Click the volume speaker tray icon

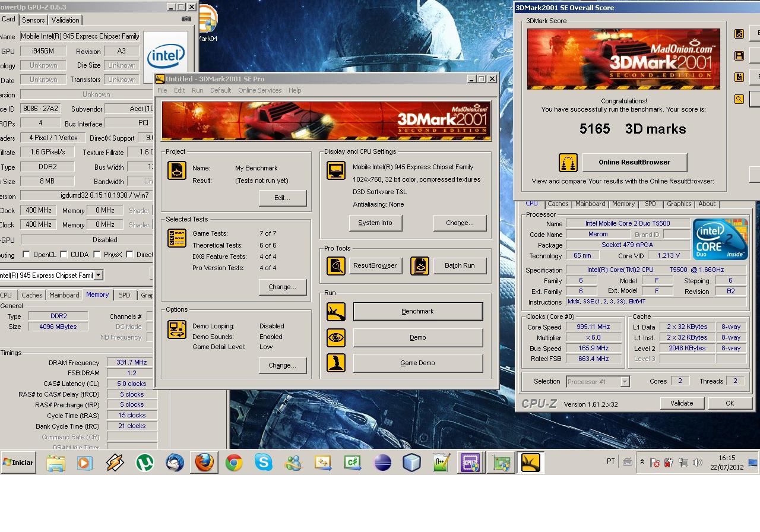[698, 463]
